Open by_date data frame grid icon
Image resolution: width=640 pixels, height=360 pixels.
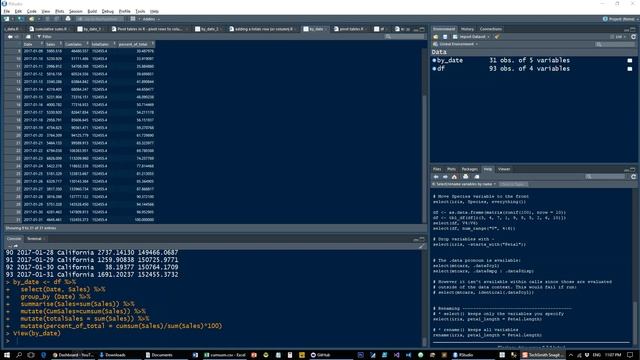point(630,60)
